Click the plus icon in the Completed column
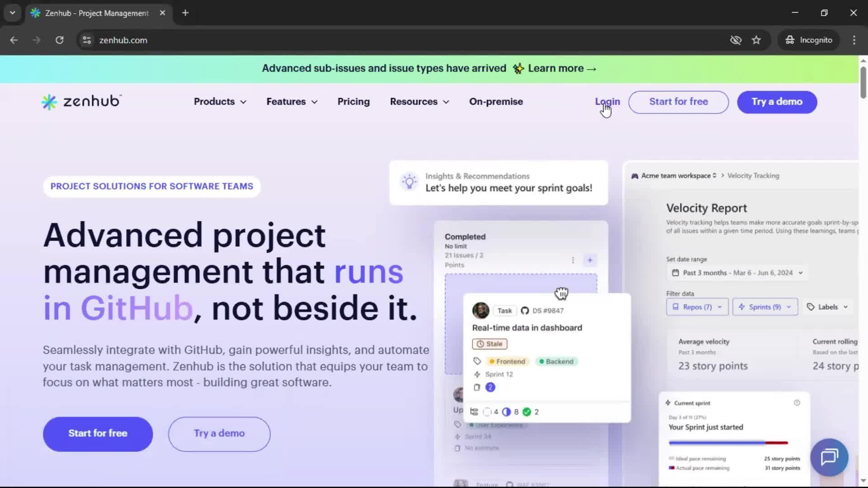This screenshot has width=868, height=488. 590,260
